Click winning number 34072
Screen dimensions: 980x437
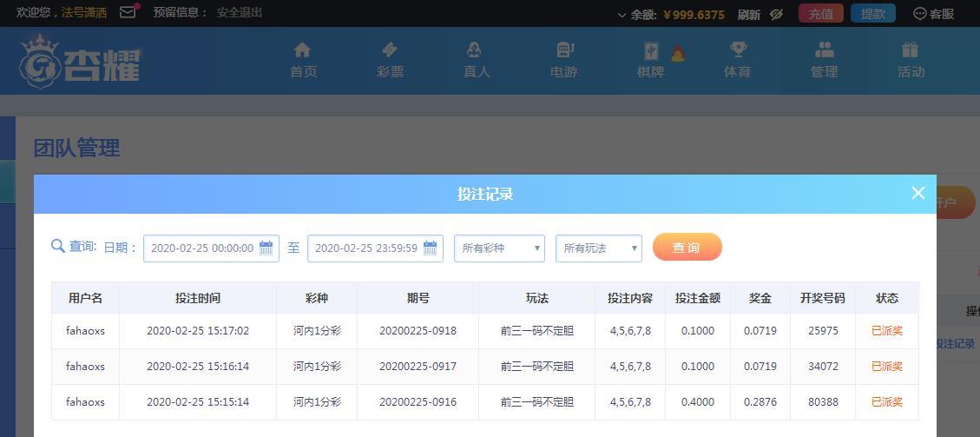tap(823, 367)
